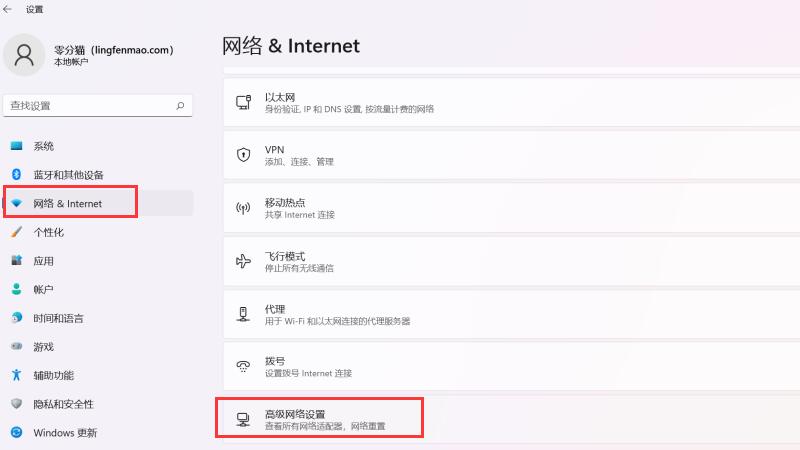Open Windows 更新 page
Image resolution: width=800 pixels, height=450 pixels.
(x=65, y=433)
